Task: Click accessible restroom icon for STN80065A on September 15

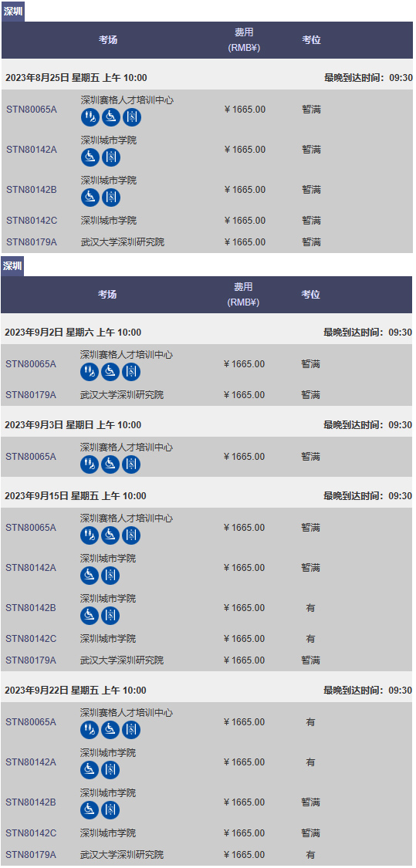Action: coord(90,535)
